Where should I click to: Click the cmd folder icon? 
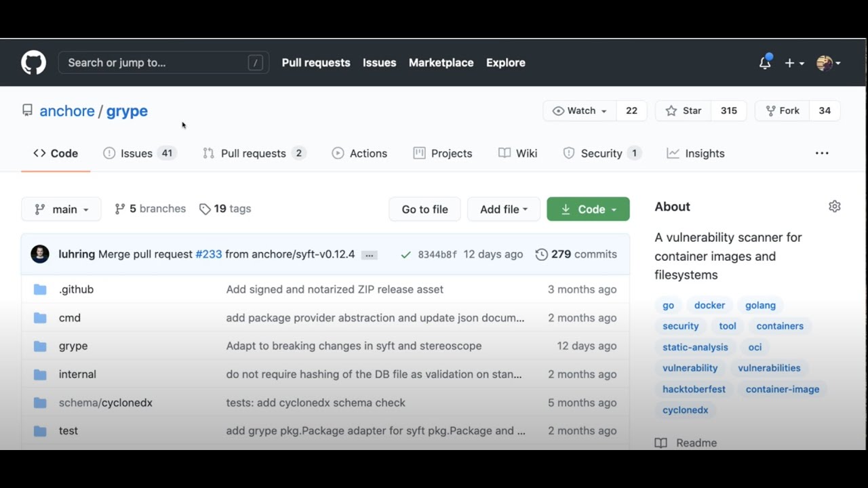(40, 318)
